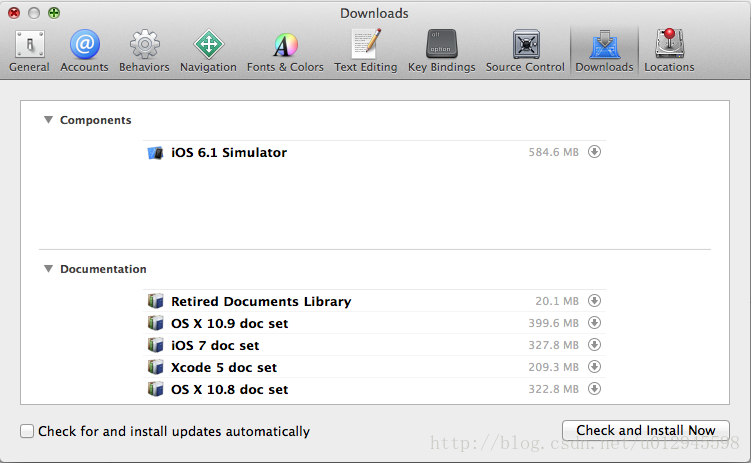This screenshot has width=751, height=463.
Task: Open Key Bindings preferences
Action: (442, 51)
